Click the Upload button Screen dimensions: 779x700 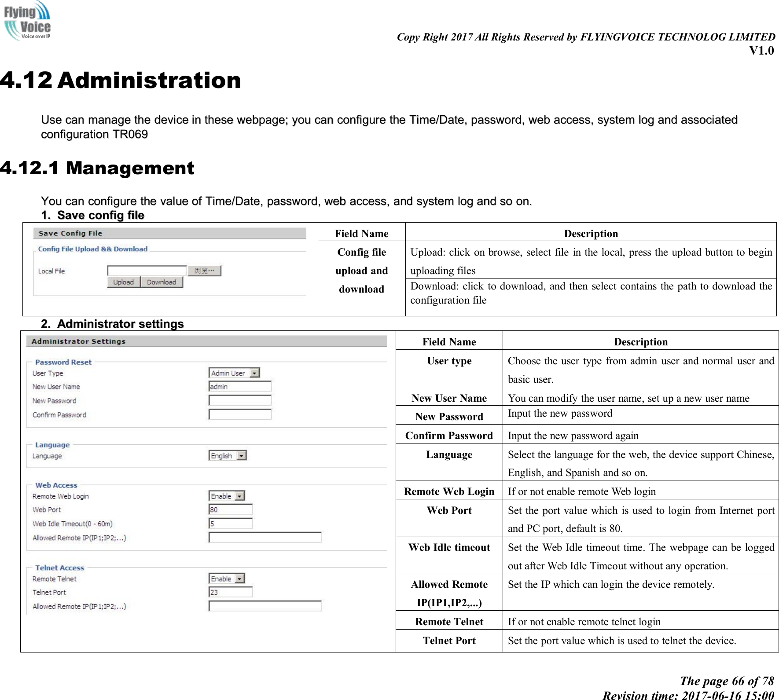pos(123,281)
